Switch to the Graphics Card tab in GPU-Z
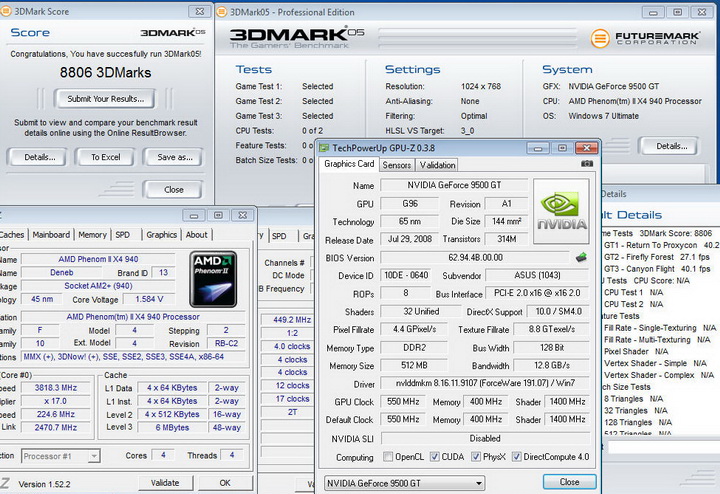720x494 pixels. click(x=349, y=164)
